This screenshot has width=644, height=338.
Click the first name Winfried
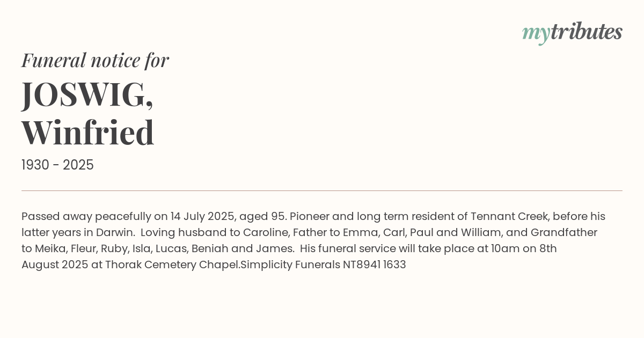(x=88, y=132)
